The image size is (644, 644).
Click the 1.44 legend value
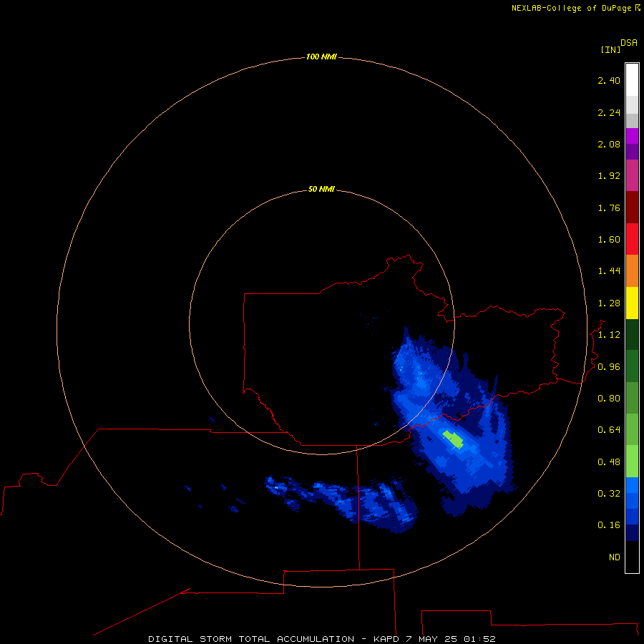(609, 271)
